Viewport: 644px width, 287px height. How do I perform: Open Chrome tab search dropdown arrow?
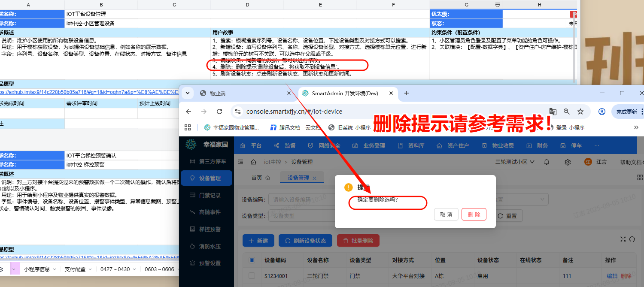point(188,93)
